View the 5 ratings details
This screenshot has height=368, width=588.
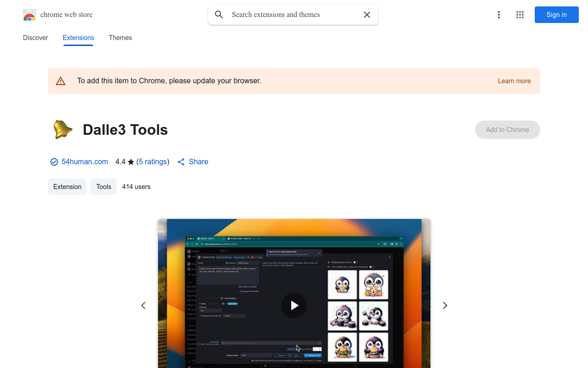pyautogui.click(x=153, y=162)
